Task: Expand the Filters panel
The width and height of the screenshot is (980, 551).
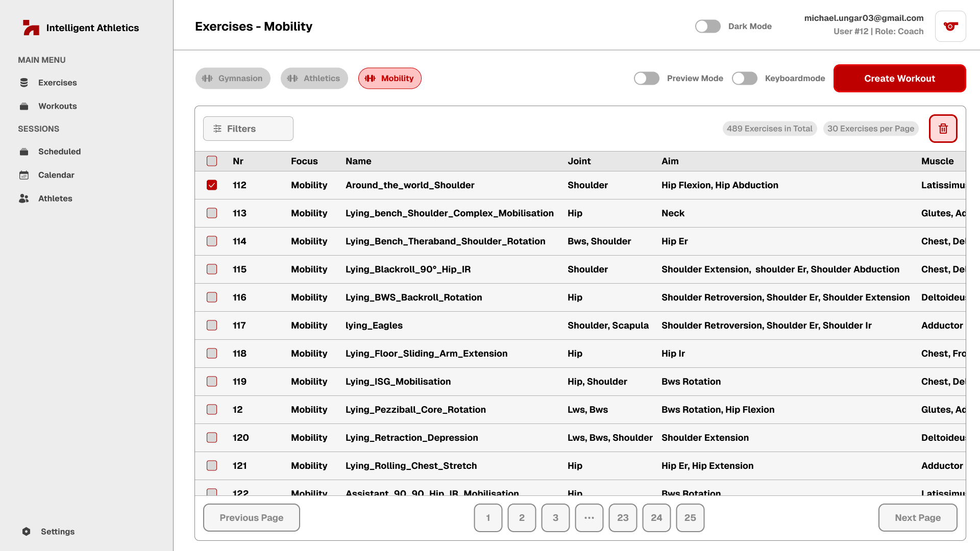Action: point(248,129)
